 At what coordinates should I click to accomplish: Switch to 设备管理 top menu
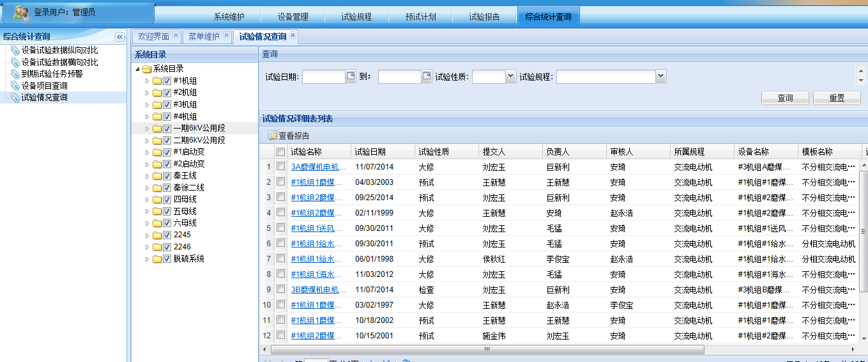(x=293, y=17)
